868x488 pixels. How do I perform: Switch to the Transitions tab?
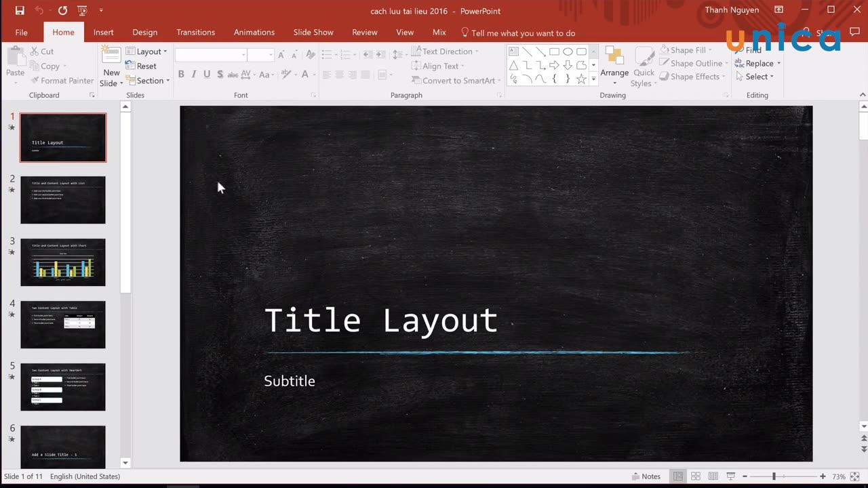195,33
